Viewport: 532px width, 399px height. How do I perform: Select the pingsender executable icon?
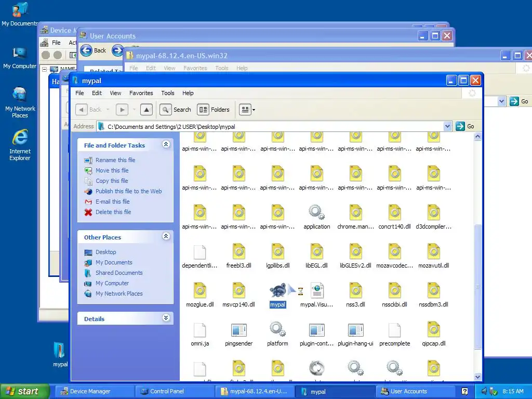238,329
